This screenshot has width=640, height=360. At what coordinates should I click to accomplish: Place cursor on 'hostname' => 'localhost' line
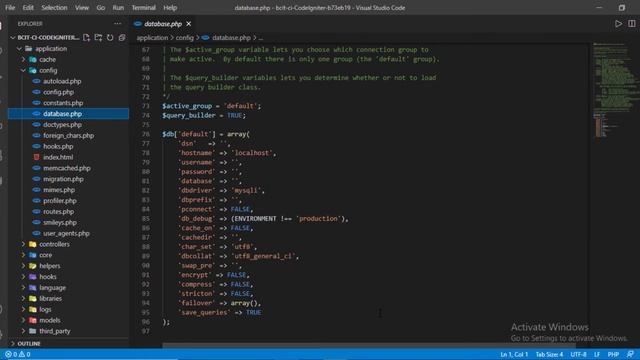tap(227, 153)
